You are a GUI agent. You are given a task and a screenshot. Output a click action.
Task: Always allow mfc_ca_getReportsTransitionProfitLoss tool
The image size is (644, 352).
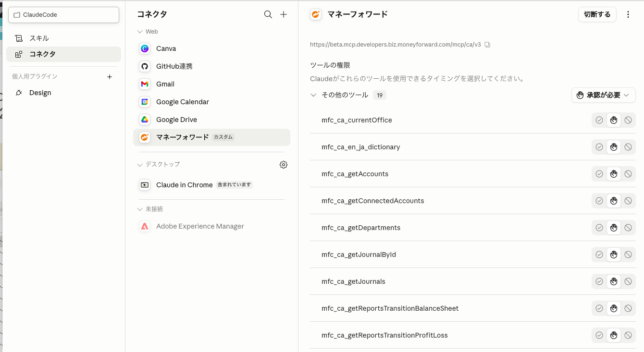click(x=599, y=335)
